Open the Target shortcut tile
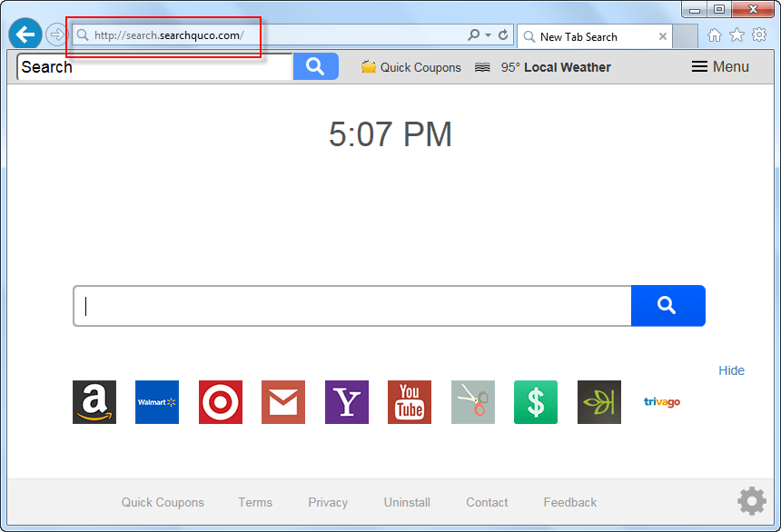Image resolution: width=781 pixels, height=532 pixels. click(x=220, y=402)
